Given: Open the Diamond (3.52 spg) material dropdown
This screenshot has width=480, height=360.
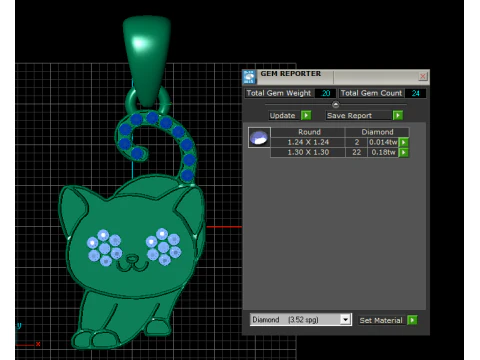Looking at the screenshot, I should tap(301, 320).
